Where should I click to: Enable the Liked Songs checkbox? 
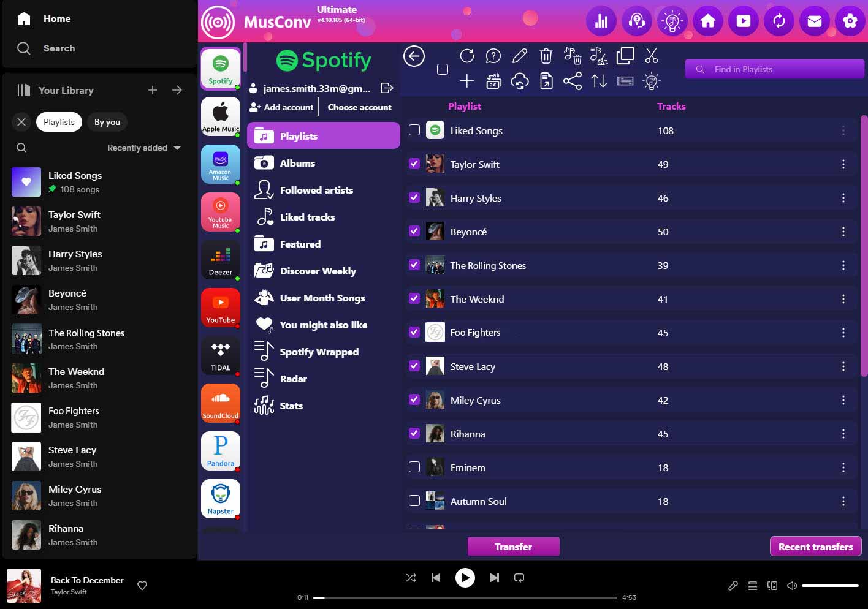[414, 130]
